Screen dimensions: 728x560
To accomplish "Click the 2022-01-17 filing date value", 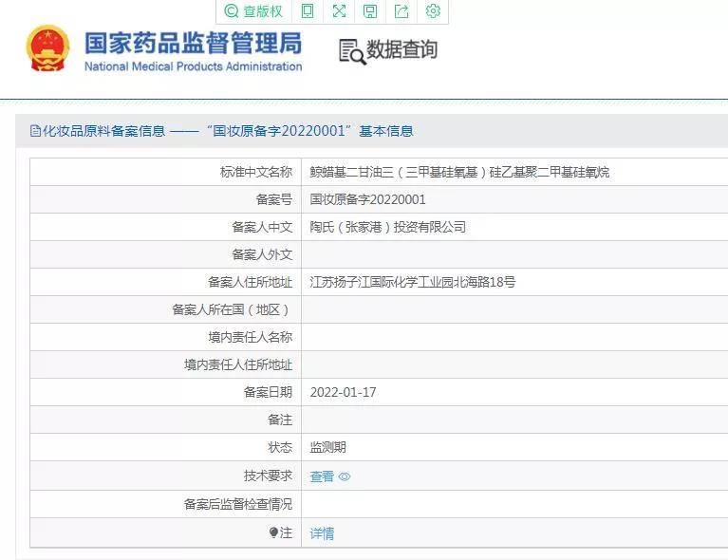I will (343, 392).
